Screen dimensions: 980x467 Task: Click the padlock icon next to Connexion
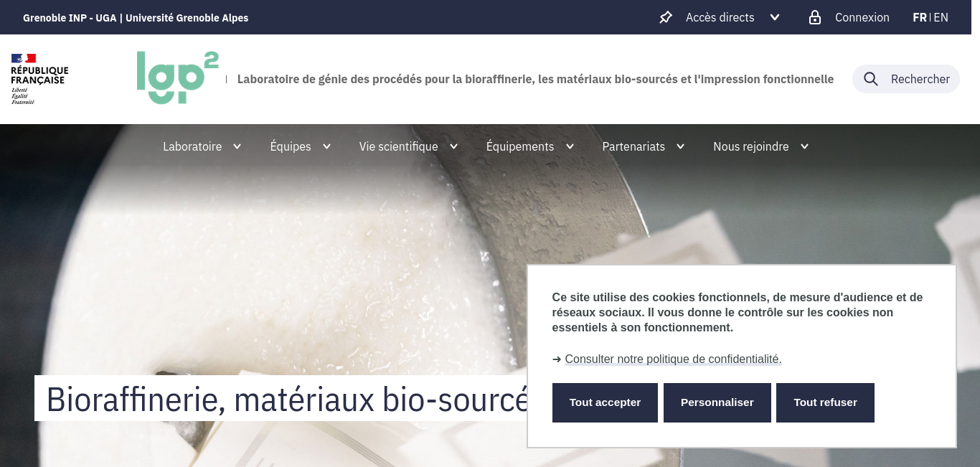(x=815, y=17)
